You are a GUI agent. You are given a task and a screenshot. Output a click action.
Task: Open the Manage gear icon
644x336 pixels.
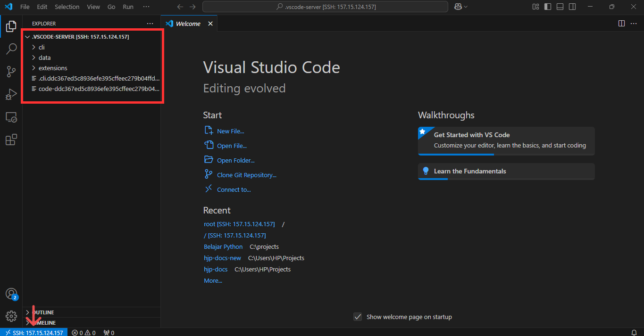pyautogui.click(x=11, y=316)
